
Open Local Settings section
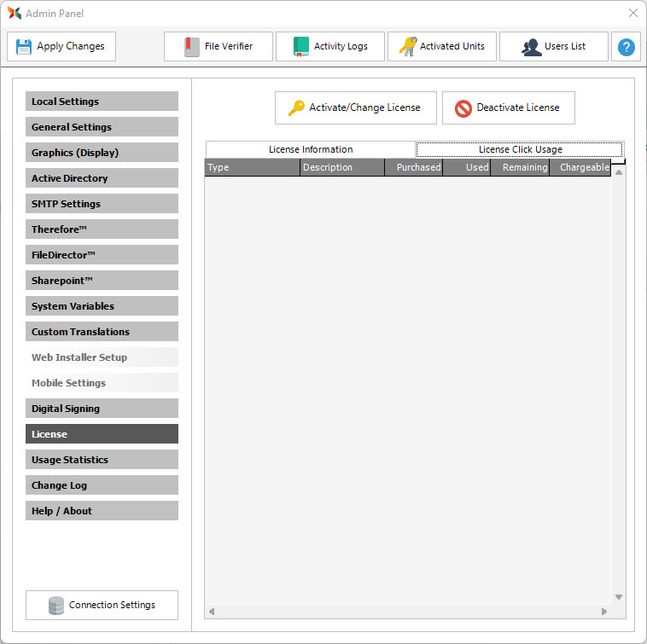pos(102,102)
